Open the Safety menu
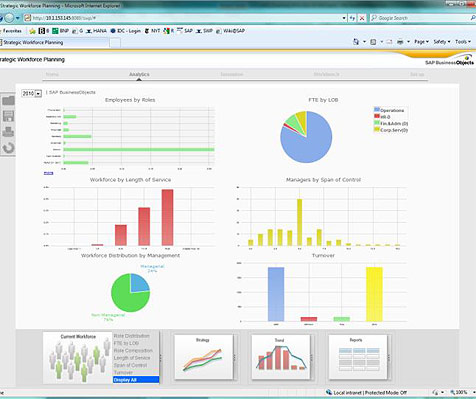The width and height of the screenshot is (476, 399). click(442, 42)
